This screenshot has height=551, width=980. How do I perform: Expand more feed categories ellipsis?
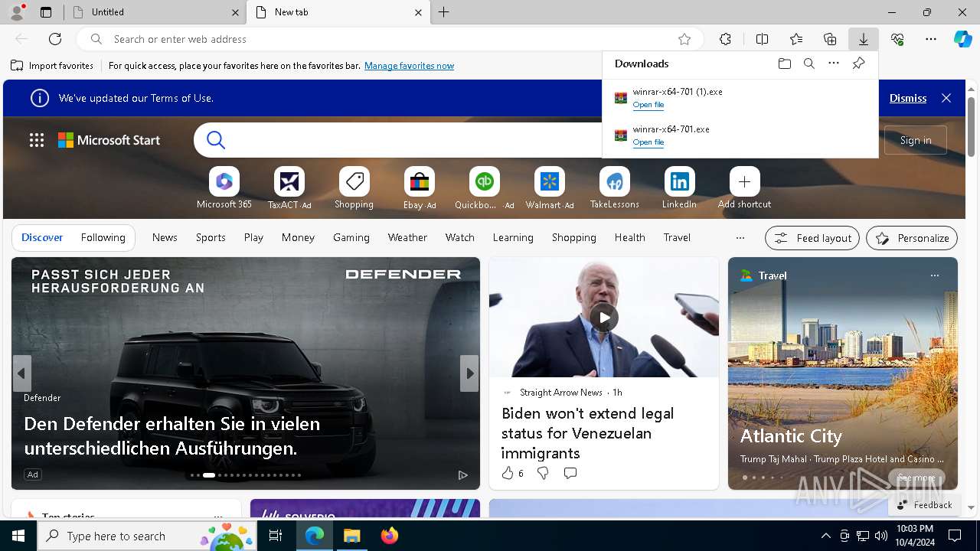click(x=740, y=238)
